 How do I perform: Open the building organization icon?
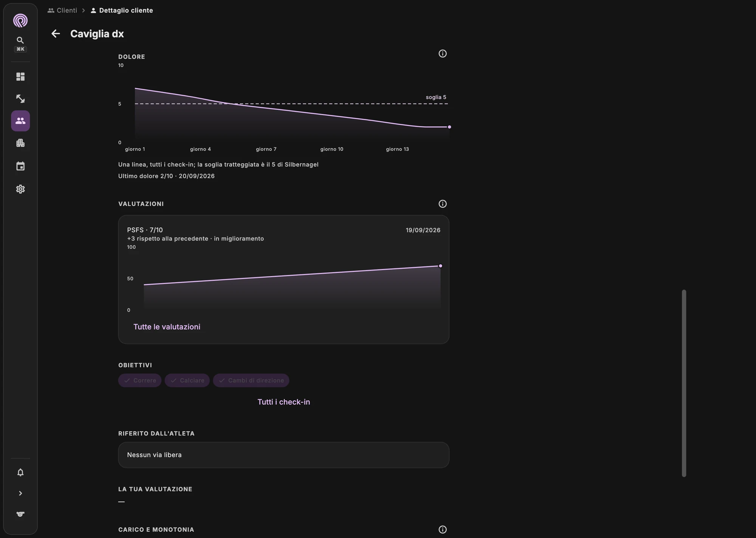[x=20, y=143]
